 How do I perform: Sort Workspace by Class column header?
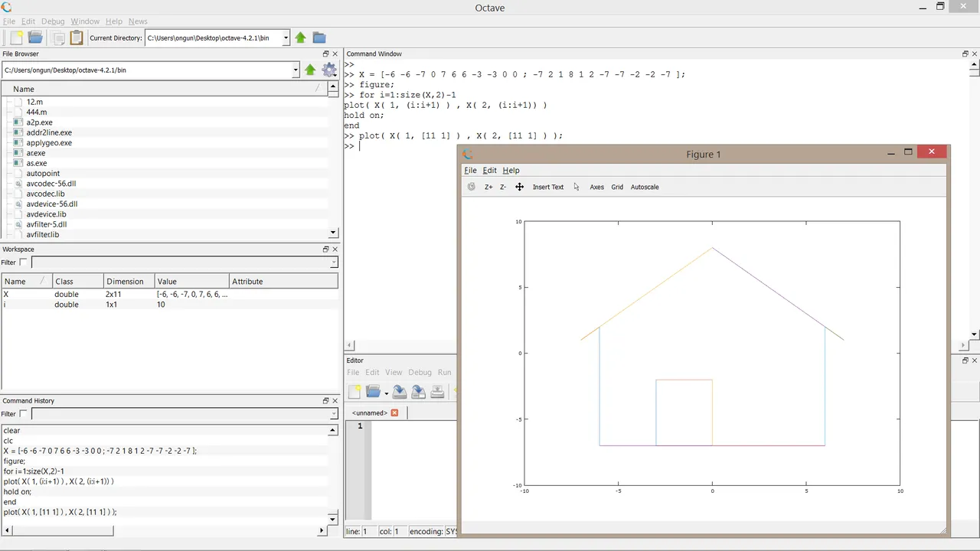(77, 281)
